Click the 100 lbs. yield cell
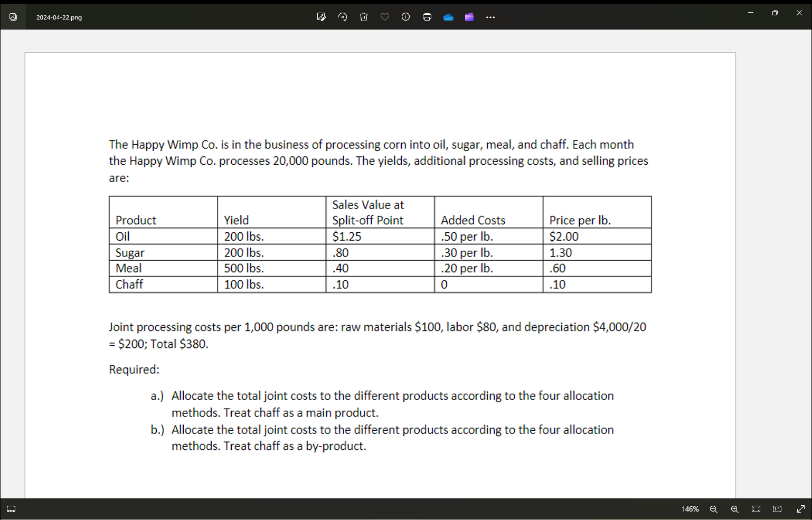Image resolution: width=812 pixels, height=520 pixels. pyautogui.click(x=271, y=284)
